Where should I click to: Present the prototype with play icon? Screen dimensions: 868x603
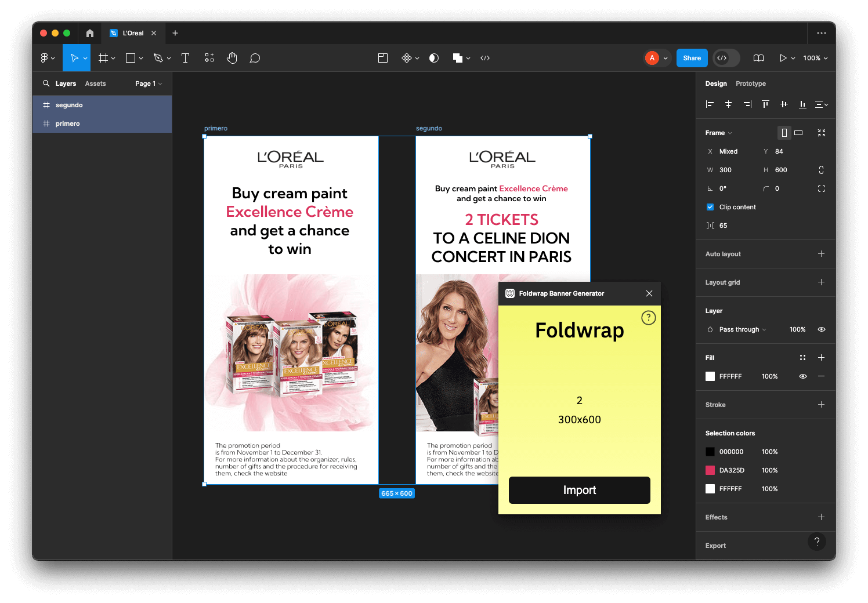click(x=783, y=58)
